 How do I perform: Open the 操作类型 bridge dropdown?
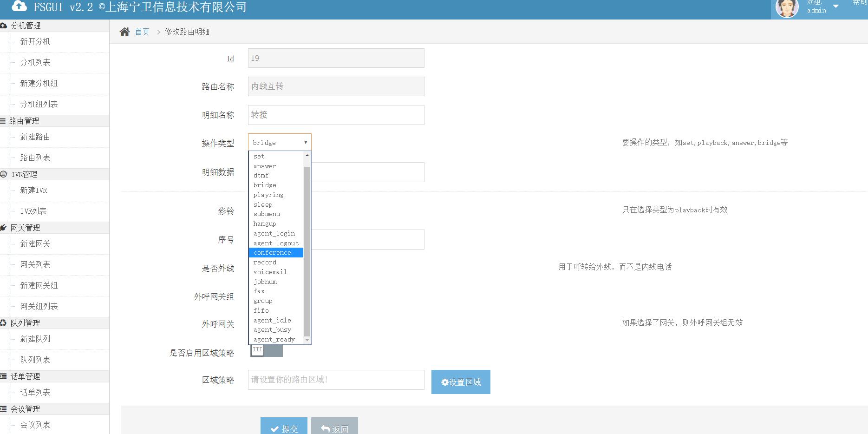280,143
